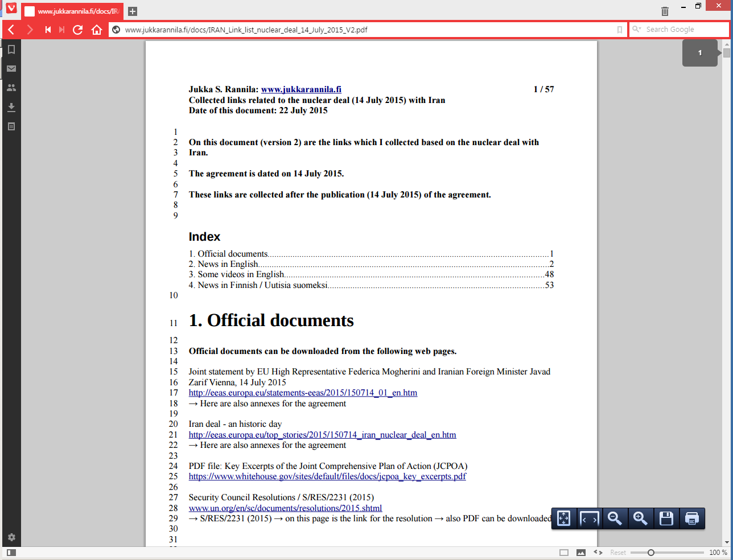
Task: Go to the Home page
Action: [97, 30]
